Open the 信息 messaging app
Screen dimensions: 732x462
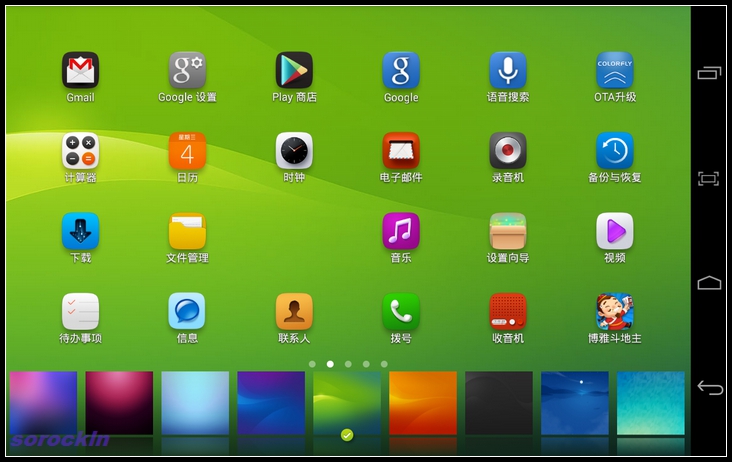click(187, 311)
